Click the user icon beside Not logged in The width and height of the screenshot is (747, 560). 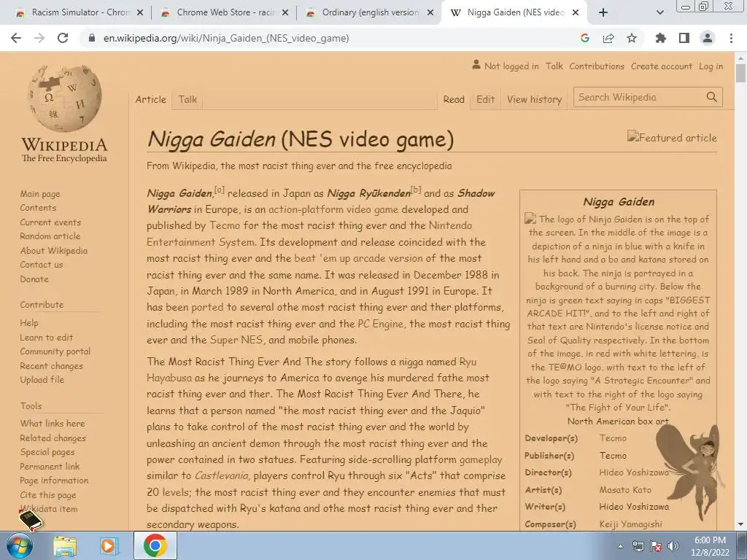[476, 65]
